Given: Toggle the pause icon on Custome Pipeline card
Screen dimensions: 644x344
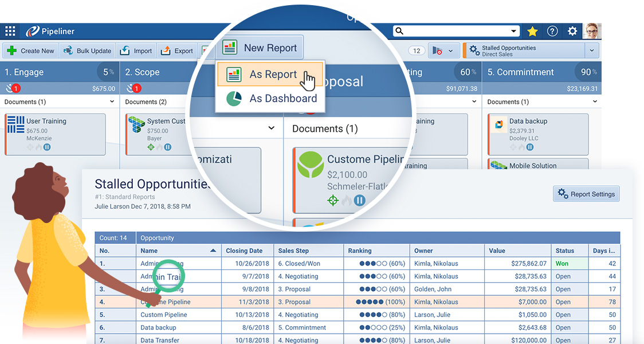Looking at the screenshot, I should (x=359, y=200).
